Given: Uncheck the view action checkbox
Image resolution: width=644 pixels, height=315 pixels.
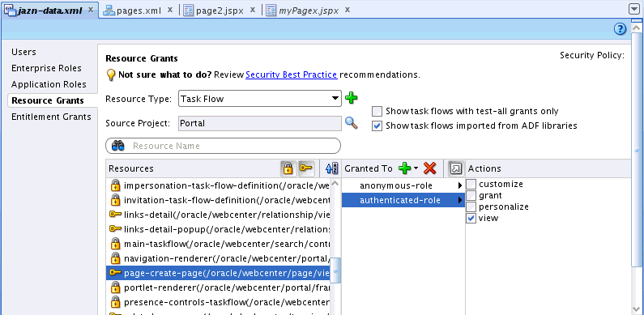Looking at the screenshot, I should coord(471,218).
